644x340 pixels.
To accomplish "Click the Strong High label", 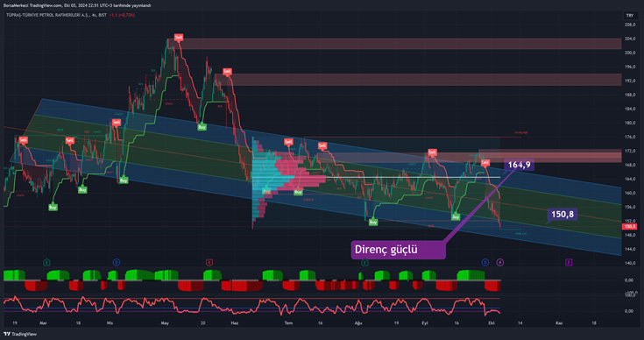I will (520, 132).
